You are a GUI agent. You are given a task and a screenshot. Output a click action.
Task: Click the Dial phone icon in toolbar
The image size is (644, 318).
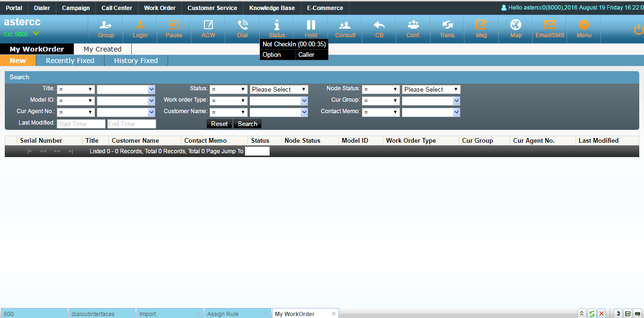[x=243, y=25]
